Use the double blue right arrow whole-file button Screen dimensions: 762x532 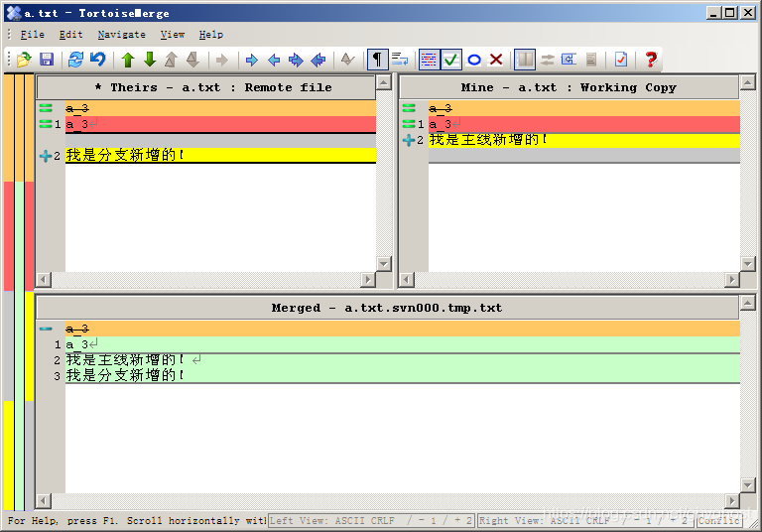296,60
